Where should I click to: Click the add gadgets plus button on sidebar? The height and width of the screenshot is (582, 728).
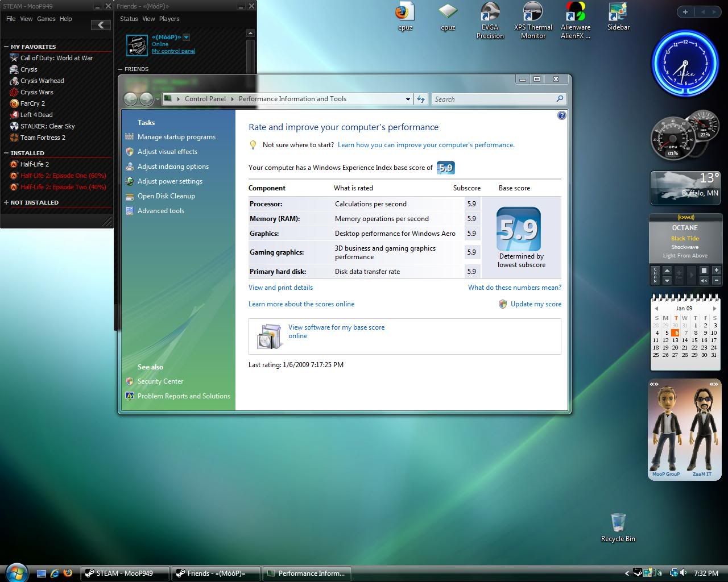tap(685, 12)
